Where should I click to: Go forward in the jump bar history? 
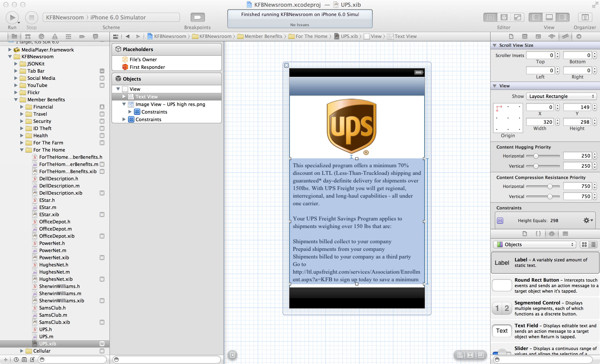click(x=138, y=37)
